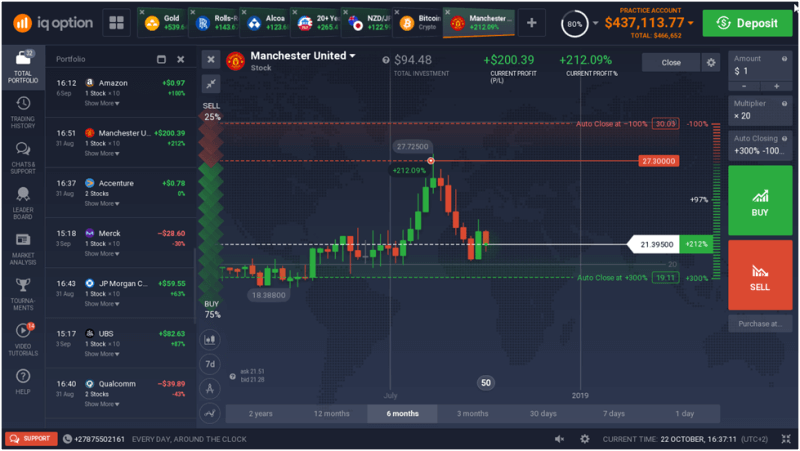Open the candlestick chart type icon

(x=210, y=340)
